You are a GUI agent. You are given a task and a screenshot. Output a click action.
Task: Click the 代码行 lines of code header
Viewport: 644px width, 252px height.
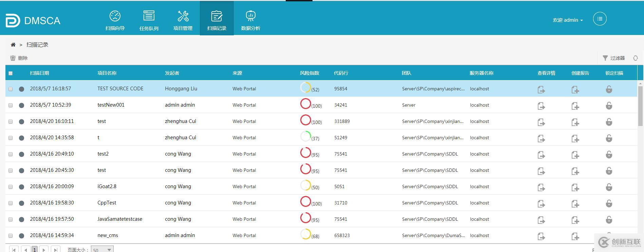pos(341,73)
